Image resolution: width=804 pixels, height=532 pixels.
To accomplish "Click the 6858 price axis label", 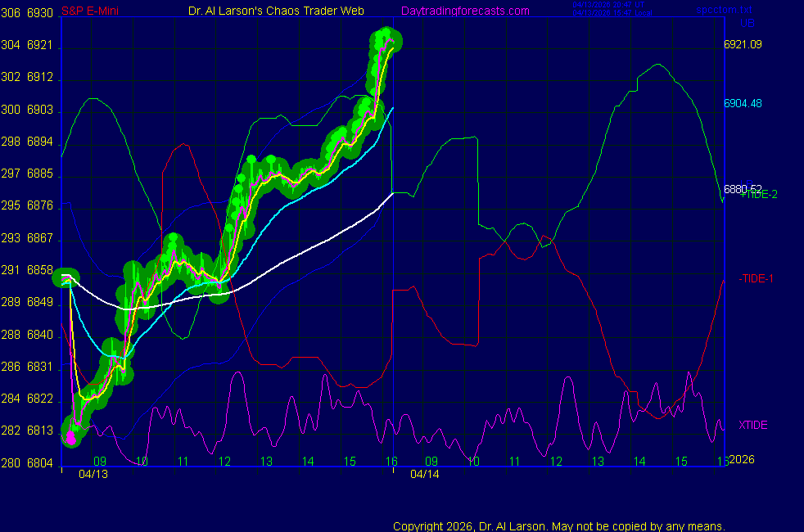I will click(x=39, y=270).
